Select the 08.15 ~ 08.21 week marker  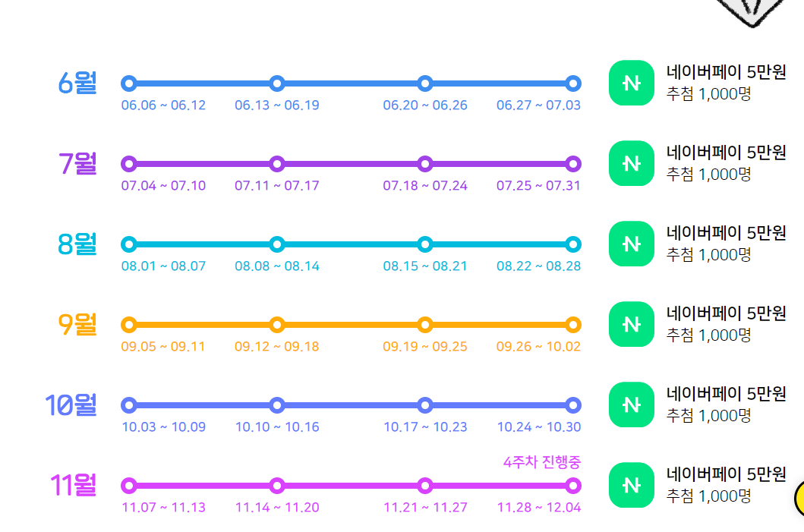pyautogui.click(x=425, y=244)
